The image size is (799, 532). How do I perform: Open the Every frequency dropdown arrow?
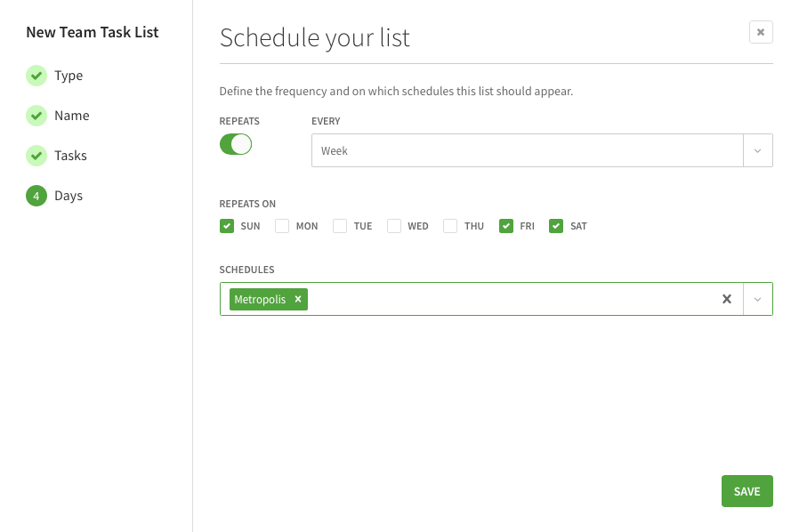pyautogui.click(x=757, y=150)
